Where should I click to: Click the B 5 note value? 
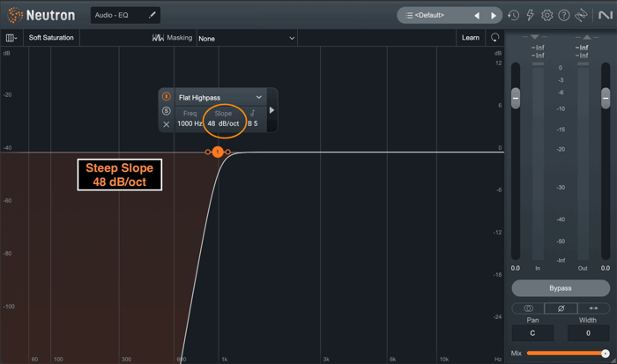coord(253,123)
